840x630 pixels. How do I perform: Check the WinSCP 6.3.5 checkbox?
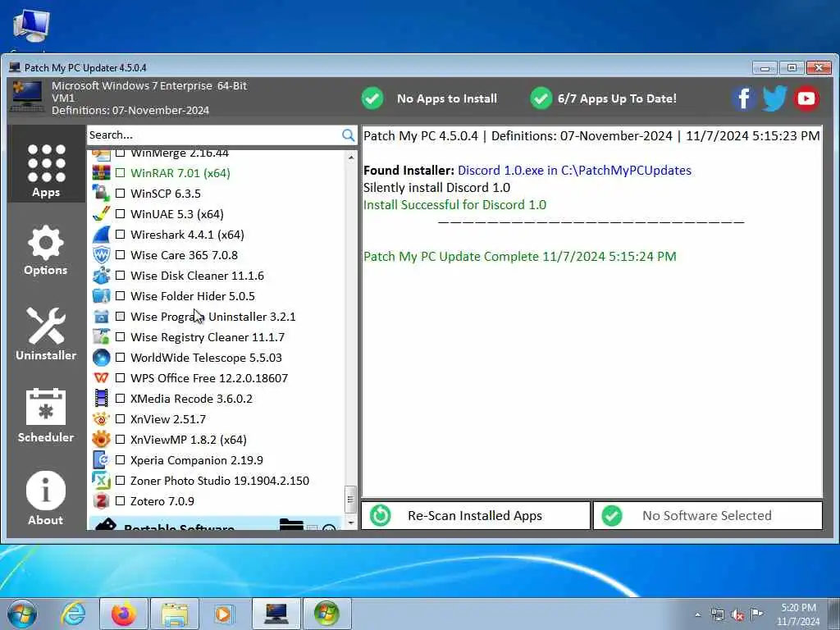(x=120, y=194)
